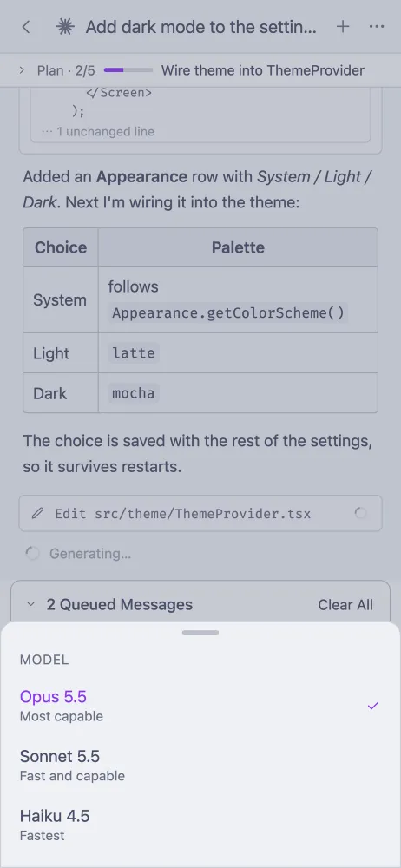
Task: Open Edit src/theme/ThemeProvider.tsx tool call
Action: click(200, 513)
